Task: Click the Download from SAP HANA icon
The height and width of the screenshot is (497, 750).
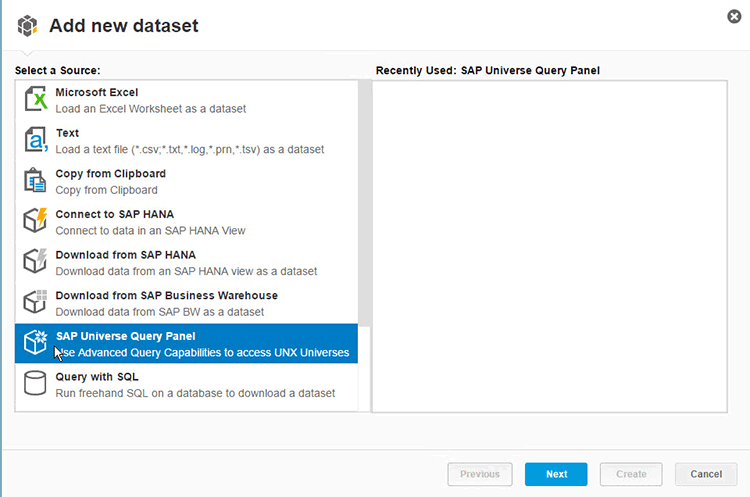Action: tap(36, 262)
